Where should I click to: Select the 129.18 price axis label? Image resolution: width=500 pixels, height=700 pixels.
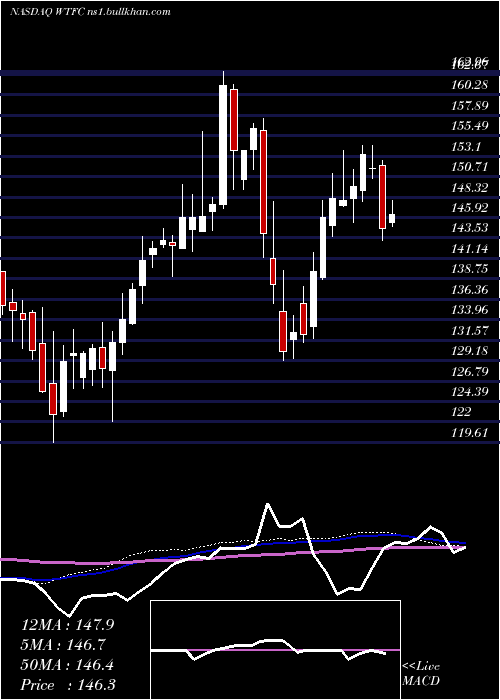coord(470,350)
